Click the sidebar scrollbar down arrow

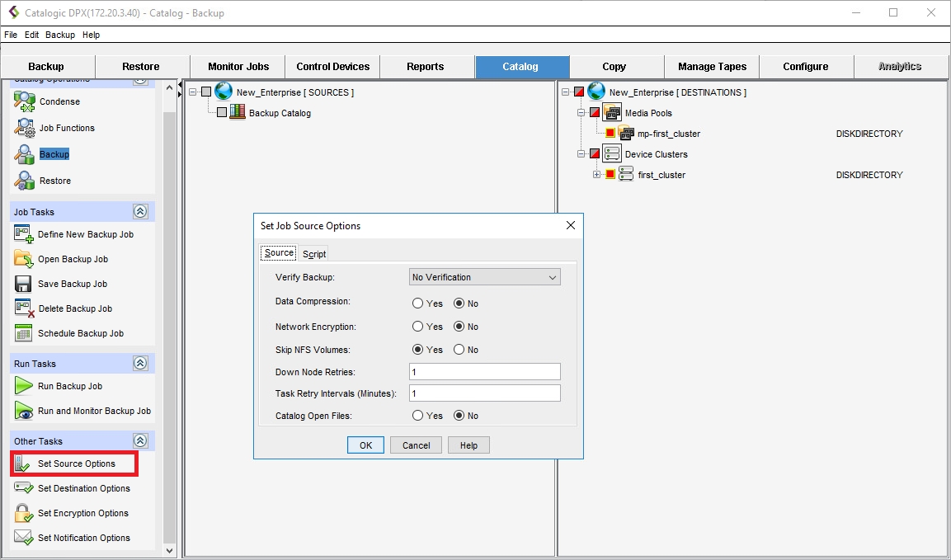(x=170, y=550)
